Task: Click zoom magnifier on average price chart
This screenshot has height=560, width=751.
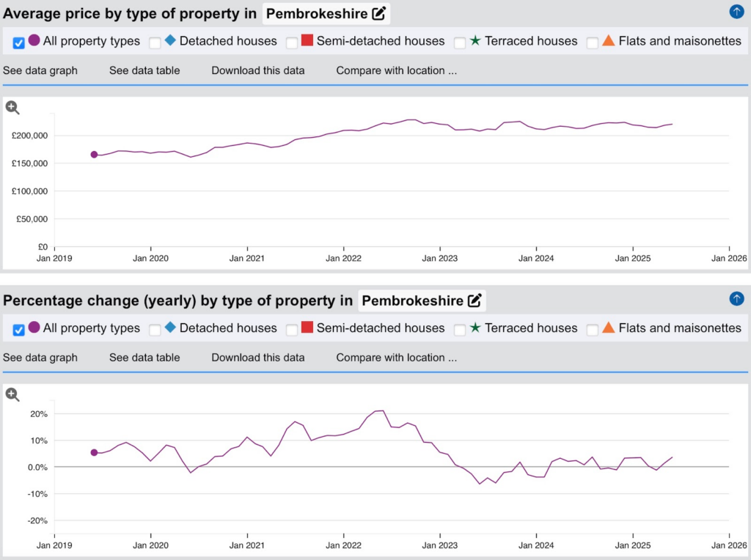Action: 12,108
